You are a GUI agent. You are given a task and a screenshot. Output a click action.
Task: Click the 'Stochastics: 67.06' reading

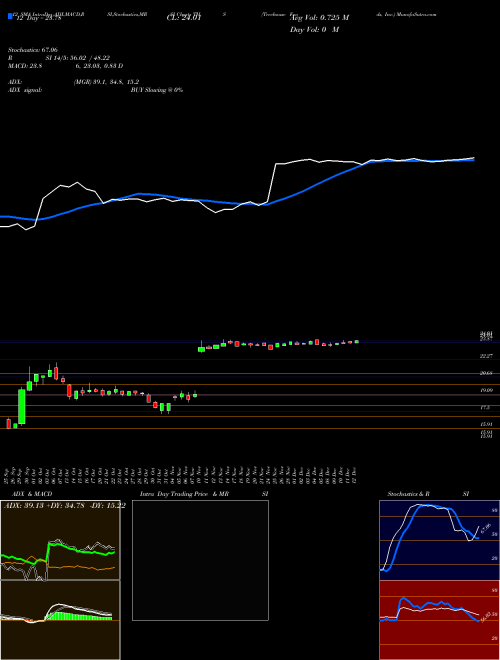click(35, 50)
